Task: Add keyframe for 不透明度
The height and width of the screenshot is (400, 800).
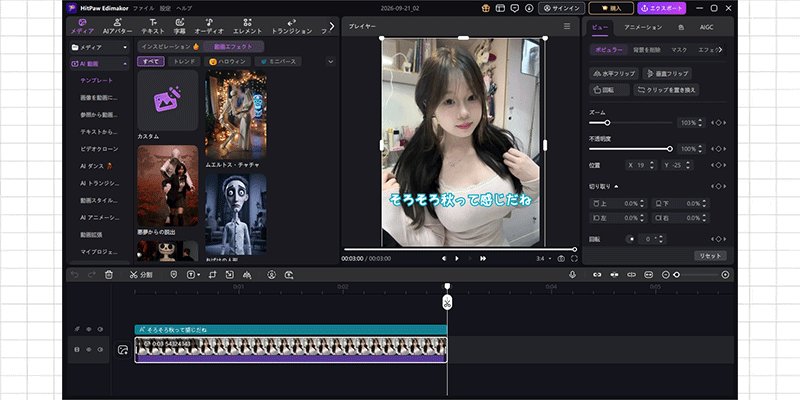Action: (718, 149)
